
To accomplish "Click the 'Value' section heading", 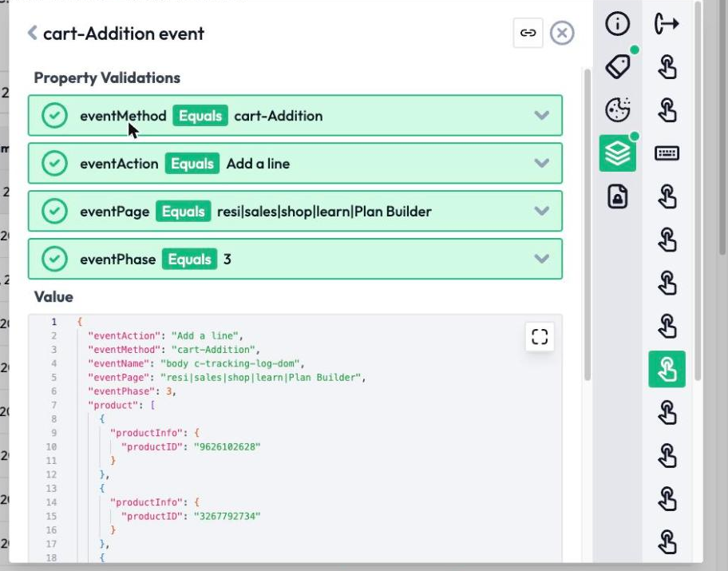I will 53,297.
